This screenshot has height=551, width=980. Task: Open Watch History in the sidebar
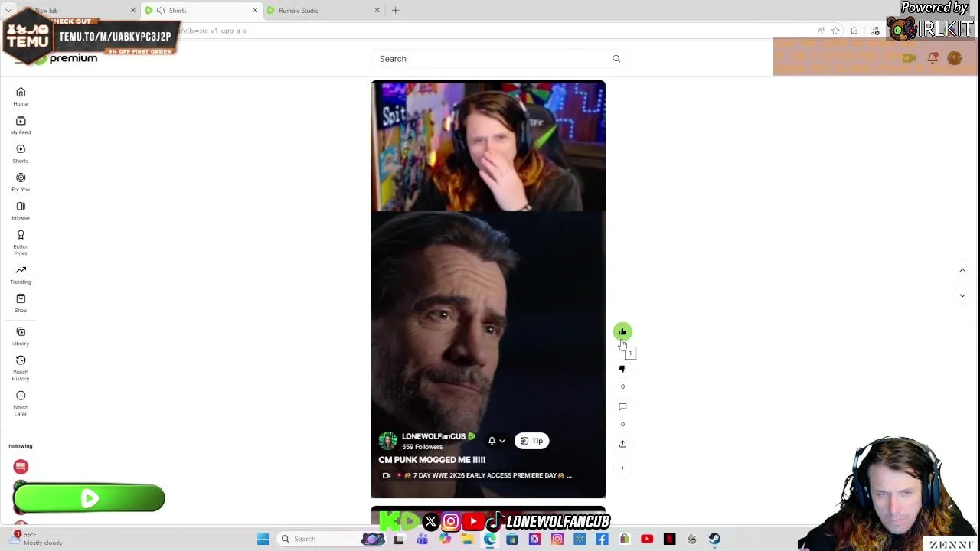pyautogui.click(x=21, y=368)
